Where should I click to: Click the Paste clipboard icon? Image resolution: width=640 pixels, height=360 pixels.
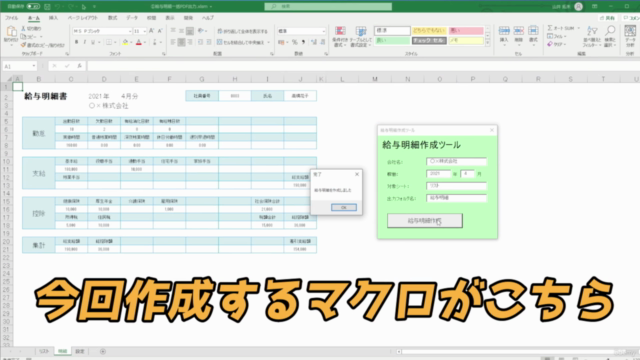tap(11, 31)
